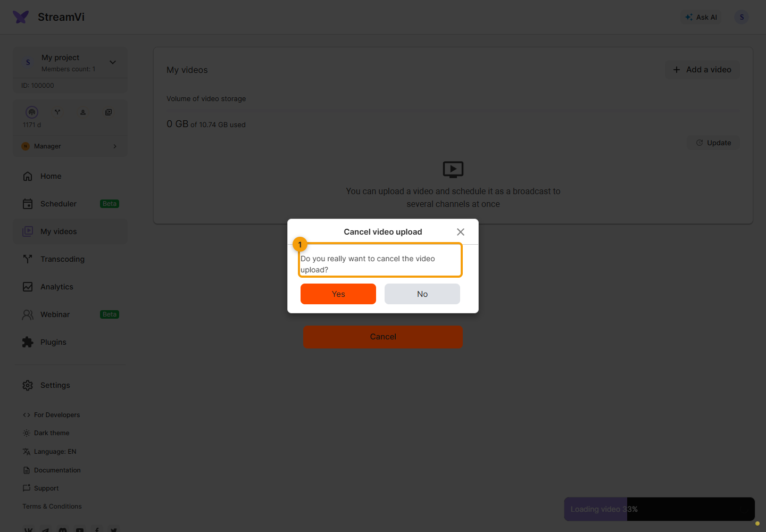This screenshot has width=766, height=532.
Task: Expand the Manager row chevron
Action: [x=115, y=146]
